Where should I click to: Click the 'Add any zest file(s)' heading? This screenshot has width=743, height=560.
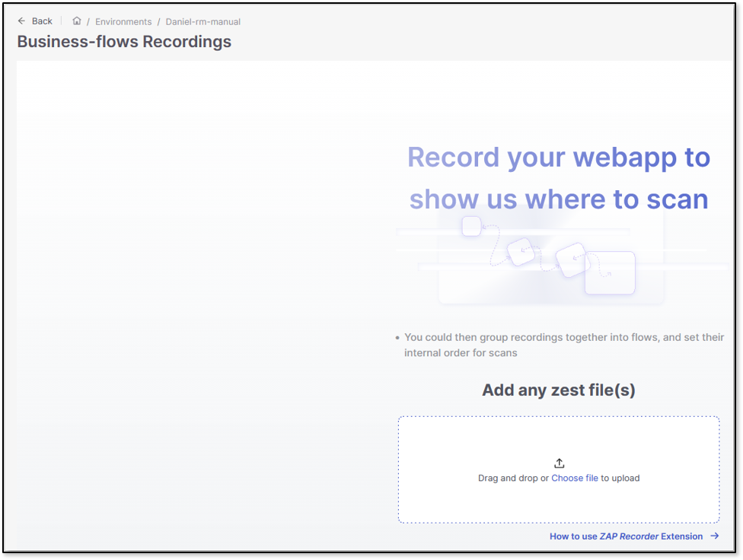click(x=559, y=390)
